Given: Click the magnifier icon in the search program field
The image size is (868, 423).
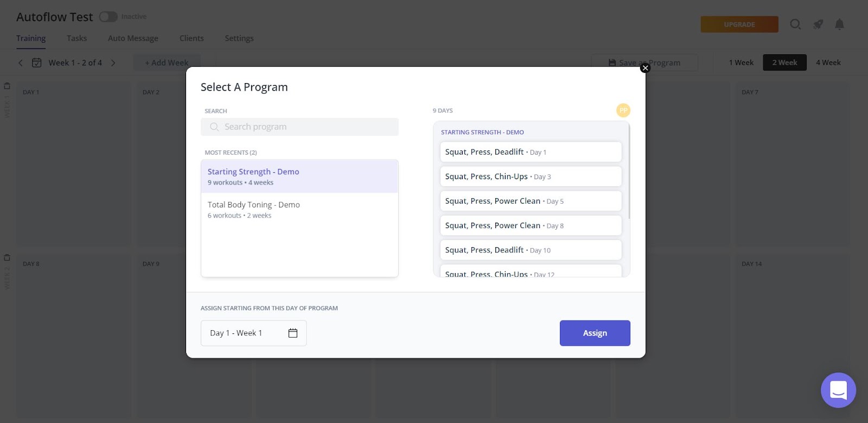Looking at the screenshot, I should (214, 127).
